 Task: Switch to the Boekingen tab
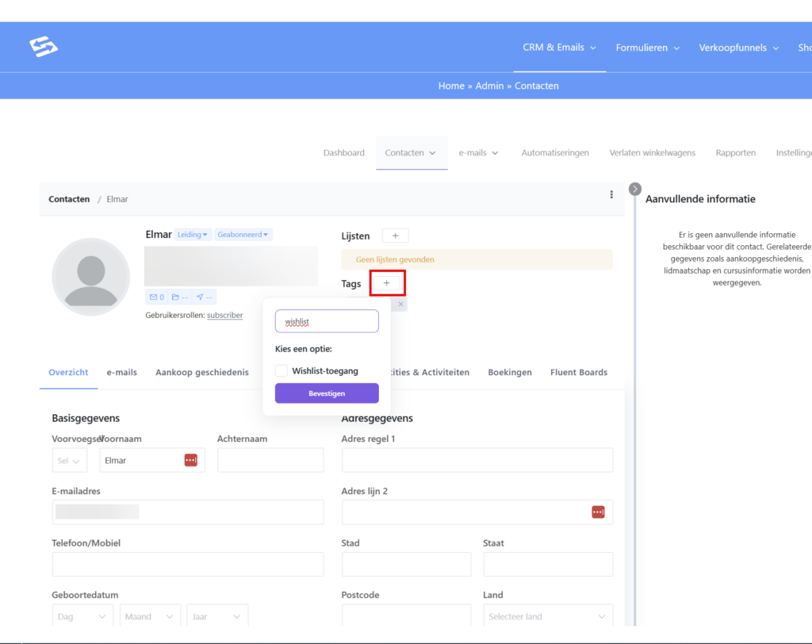pos(510,372)
